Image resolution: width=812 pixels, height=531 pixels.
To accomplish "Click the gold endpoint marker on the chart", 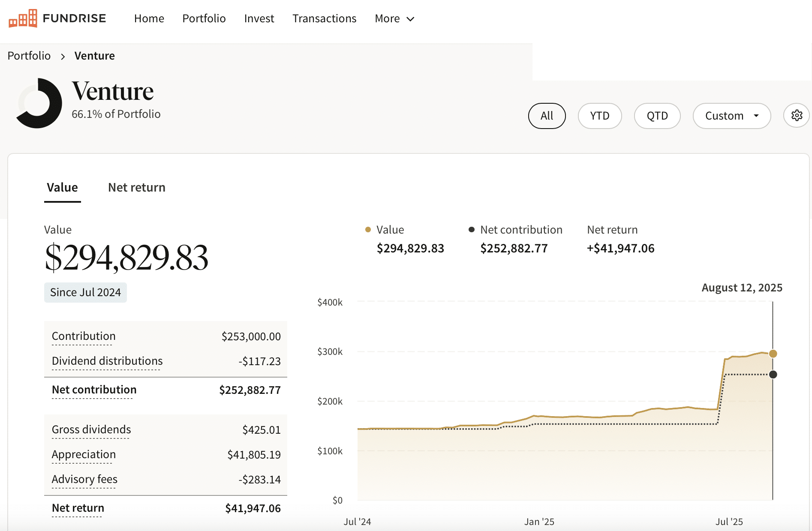I will coord(773,354).
